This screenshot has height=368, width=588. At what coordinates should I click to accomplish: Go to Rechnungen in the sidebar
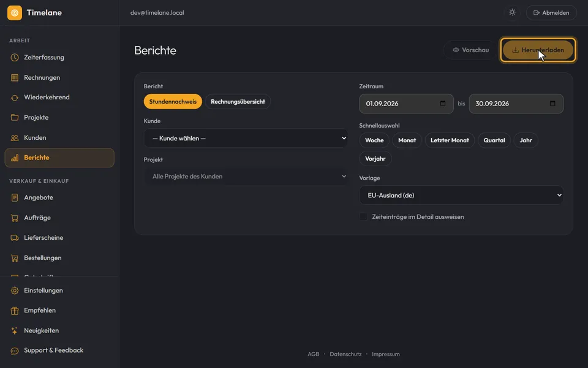pos(59,78)
